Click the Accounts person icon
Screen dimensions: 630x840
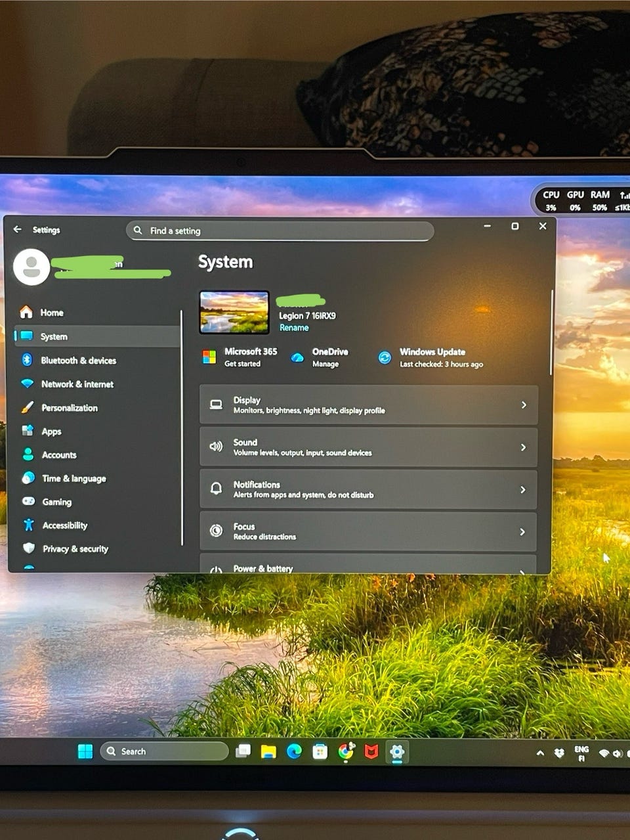pyautogui.click(x=28, y=454)
